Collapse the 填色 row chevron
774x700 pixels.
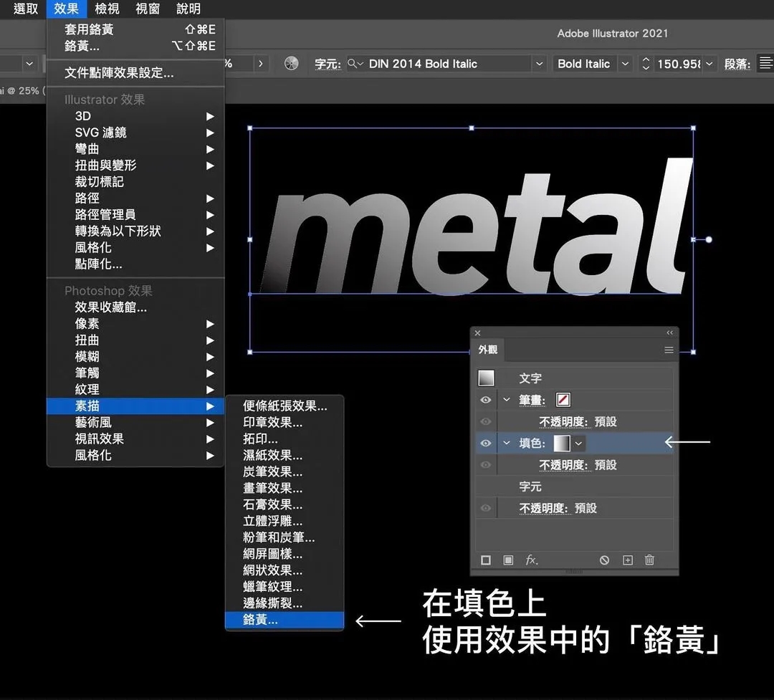tap(507, 443)
